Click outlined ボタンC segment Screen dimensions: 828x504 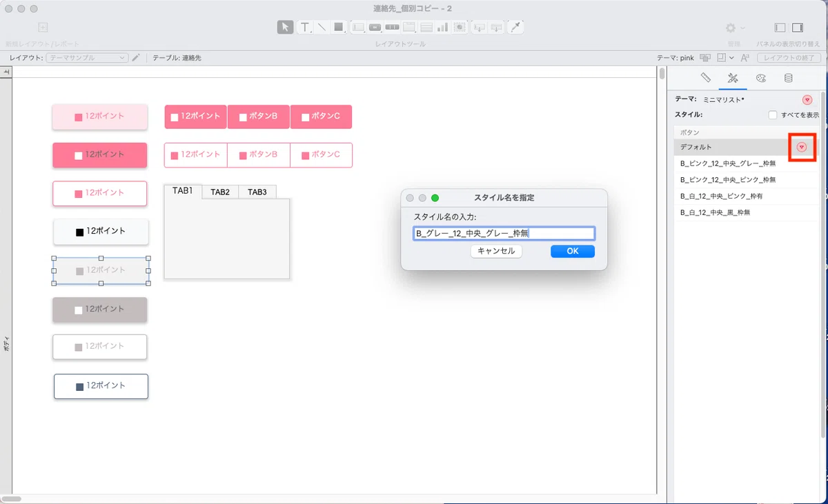321,155
